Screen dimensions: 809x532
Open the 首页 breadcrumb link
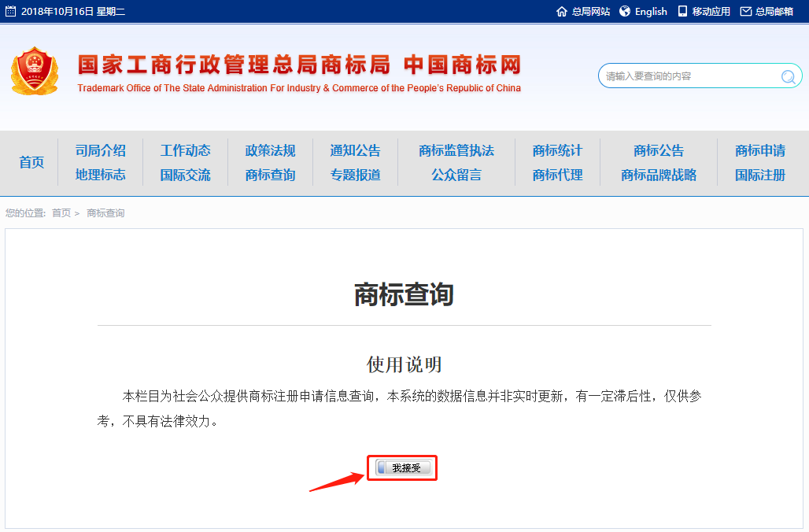[x=61, y=212]
